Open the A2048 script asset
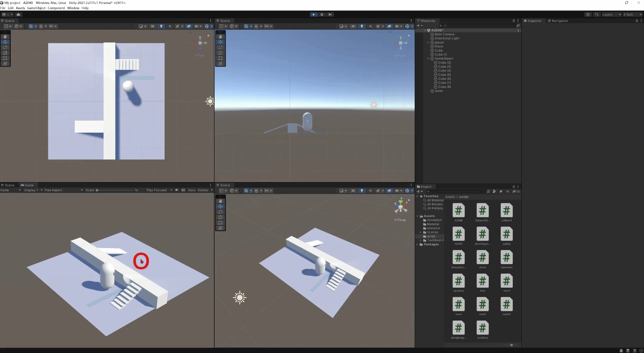Viewport: 644px width, 353px height. point(459,211)
